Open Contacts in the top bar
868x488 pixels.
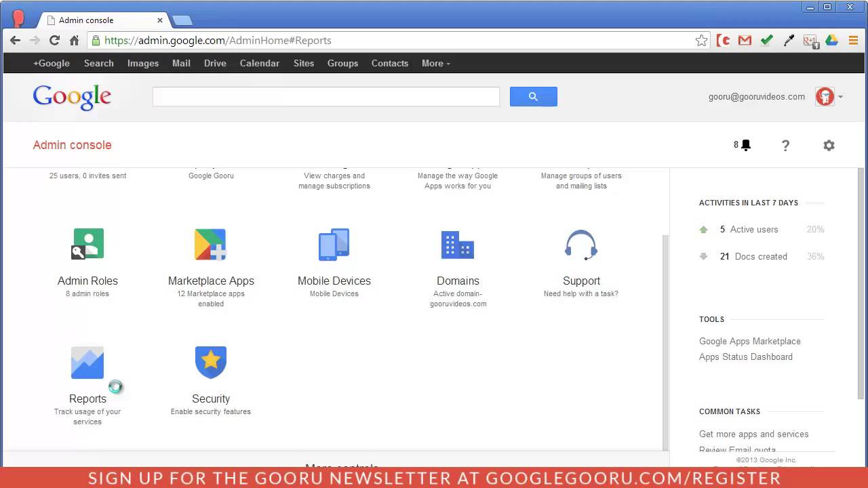[390, 63]
